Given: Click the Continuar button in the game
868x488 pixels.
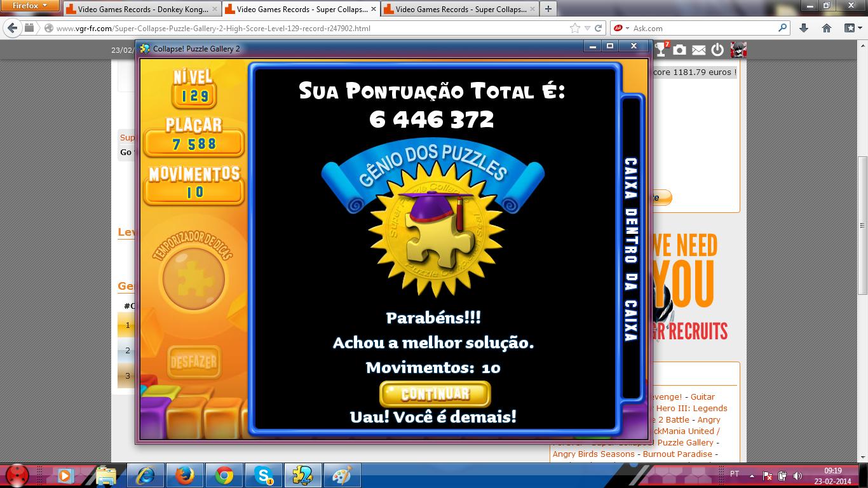Looking at the screenshot, I should (435, 394).
